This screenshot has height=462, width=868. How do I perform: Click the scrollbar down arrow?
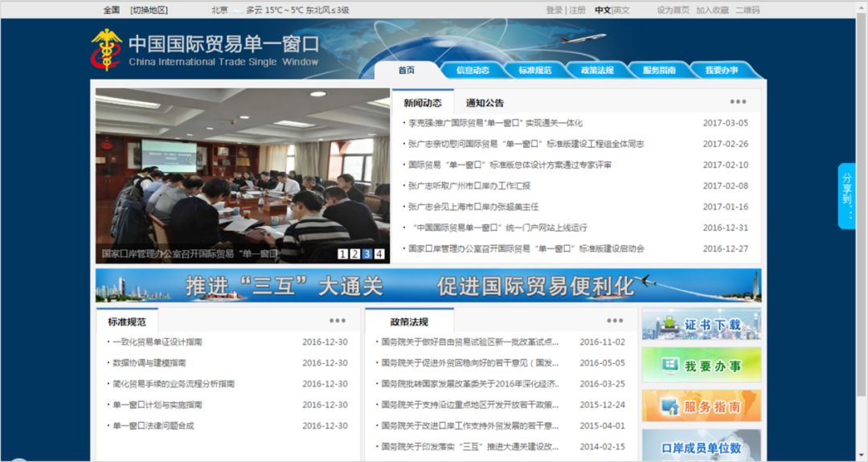[x=861, y=456]
